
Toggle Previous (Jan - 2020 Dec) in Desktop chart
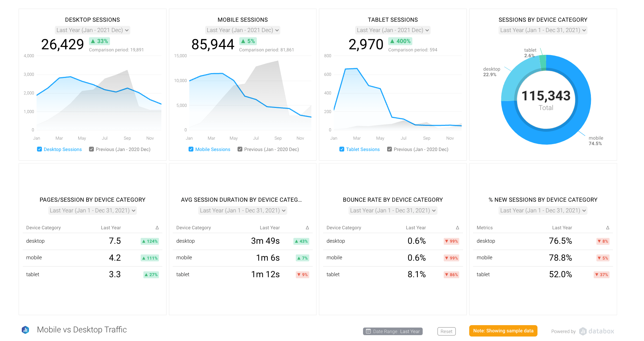pos(91,149)
